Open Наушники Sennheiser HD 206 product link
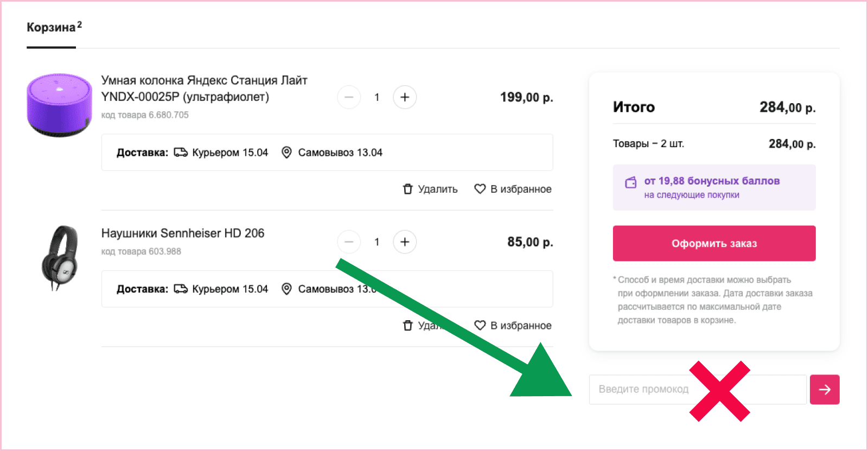This screenshot has width=868, height=451. [x=183, y=233]
